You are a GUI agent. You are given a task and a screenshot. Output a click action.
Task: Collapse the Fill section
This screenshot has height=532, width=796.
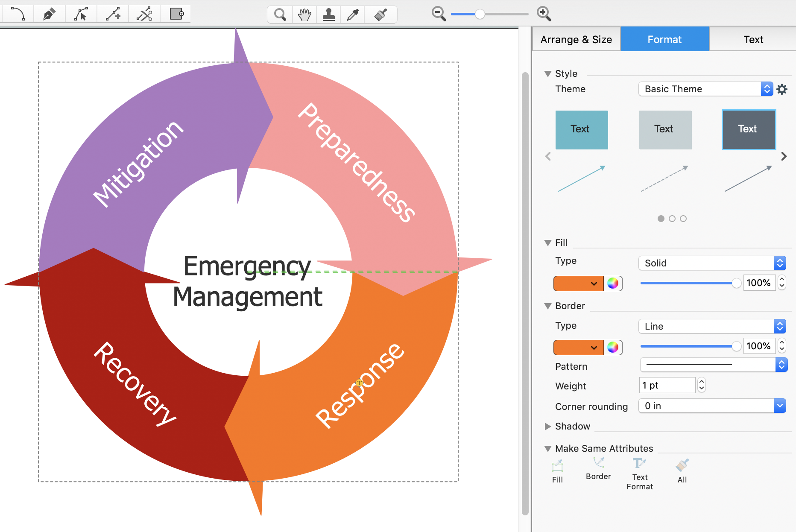(548, 243)
